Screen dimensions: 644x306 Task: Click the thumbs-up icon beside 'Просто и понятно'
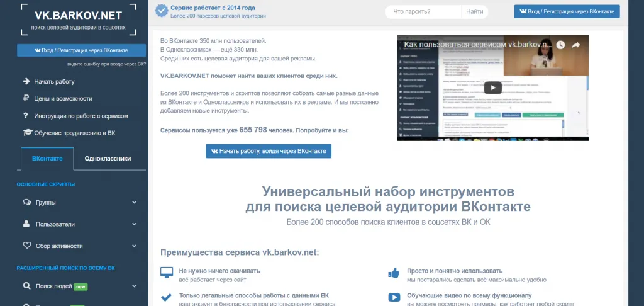pyautogui.click(x=394, y=273)
